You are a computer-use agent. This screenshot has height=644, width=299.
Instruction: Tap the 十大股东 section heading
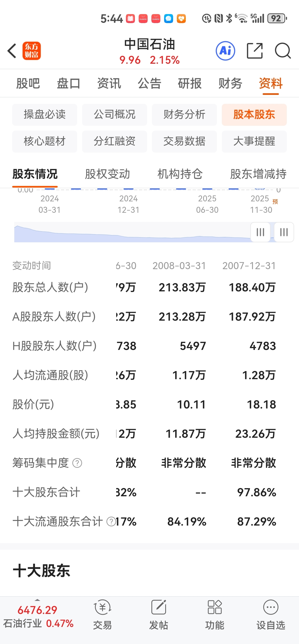point(41,571)
